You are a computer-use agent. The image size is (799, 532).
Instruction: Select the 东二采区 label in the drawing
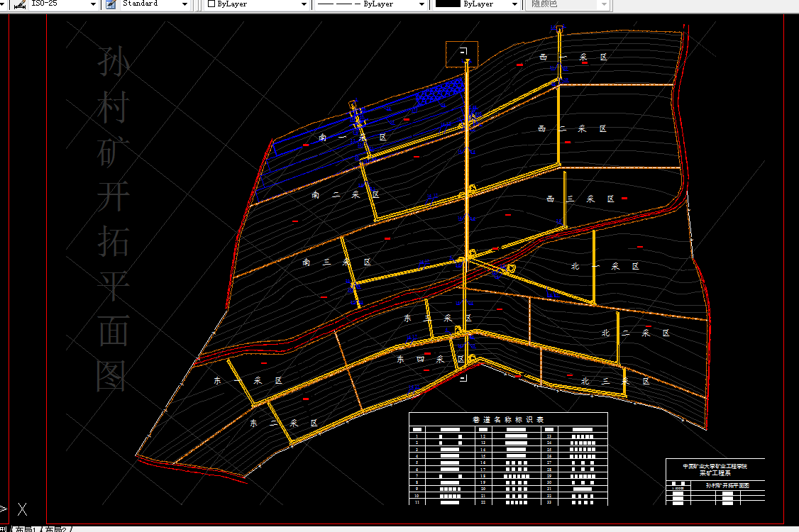coord(284,423)
